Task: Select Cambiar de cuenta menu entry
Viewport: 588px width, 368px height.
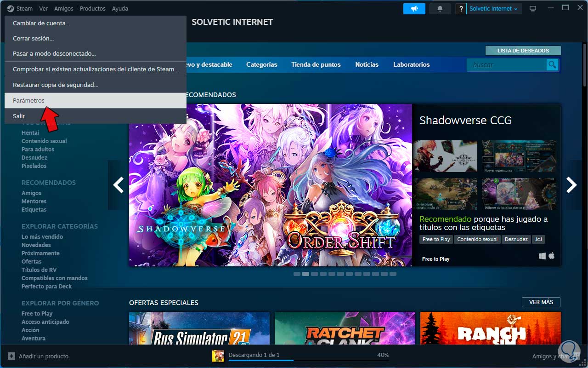Action: click(96, 23)
